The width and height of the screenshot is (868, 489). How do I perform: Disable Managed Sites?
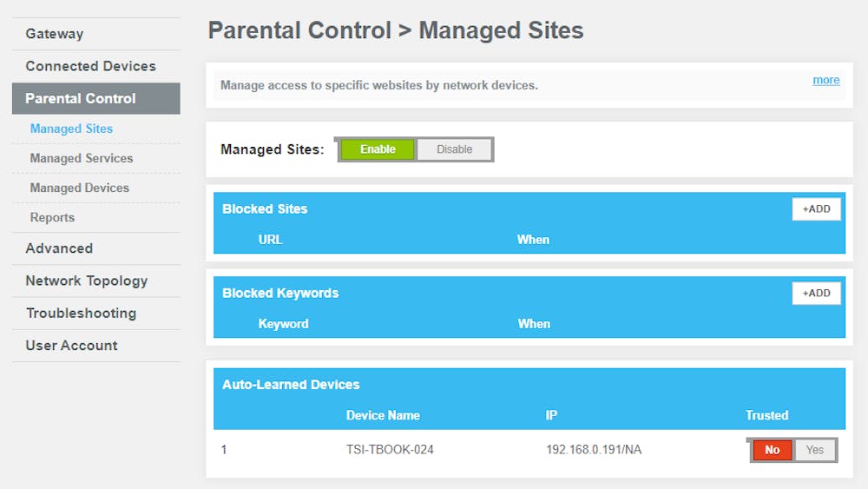pos(454,149)
